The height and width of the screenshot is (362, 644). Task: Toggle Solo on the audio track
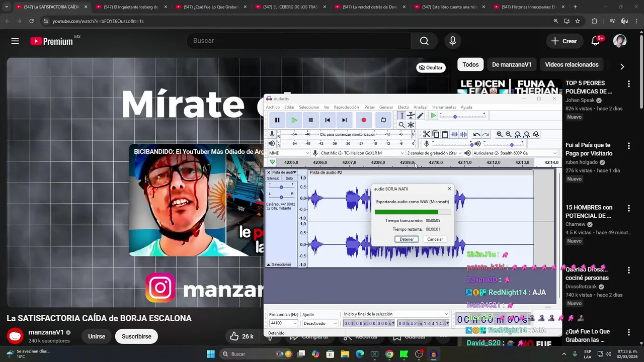tap(289, 178)
